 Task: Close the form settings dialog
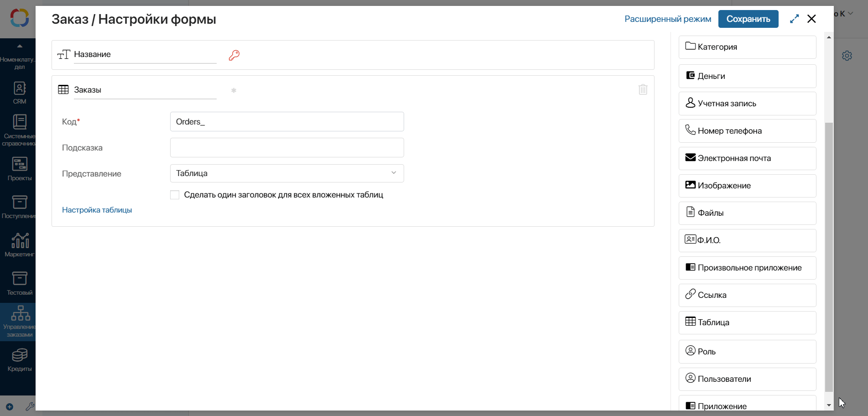click(x=811, y=19)
